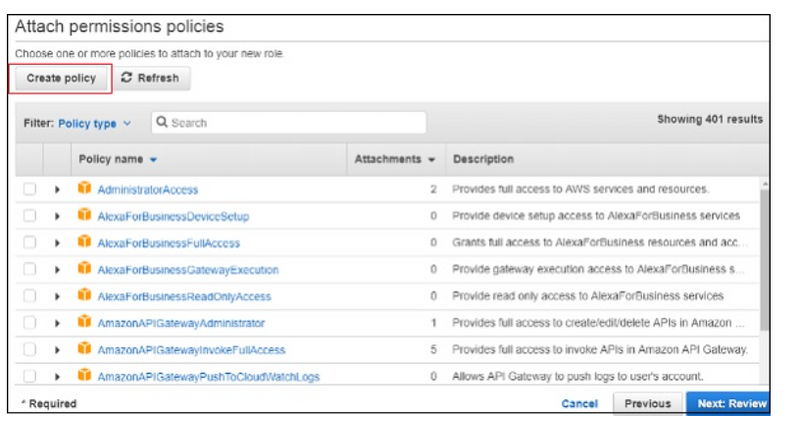
Task: Click the policy icon beside AlexaForBusinessReadOnlyAccess
Action: (x=84, y=295)
